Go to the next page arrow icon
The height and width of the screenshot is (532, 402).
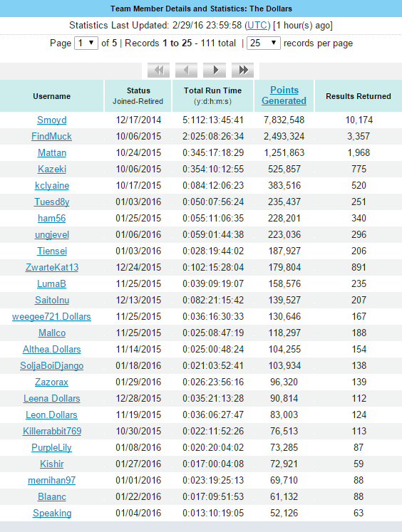pos(215,71)
